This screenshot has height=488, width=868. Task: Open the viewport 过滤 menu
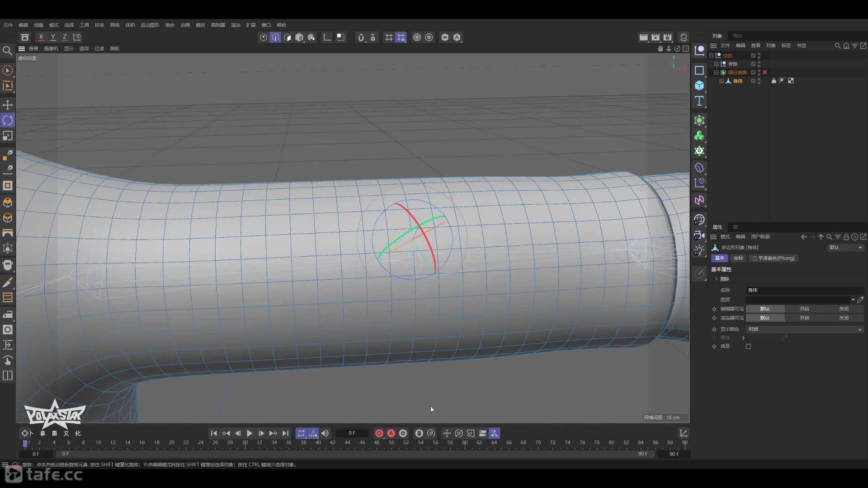99,48
